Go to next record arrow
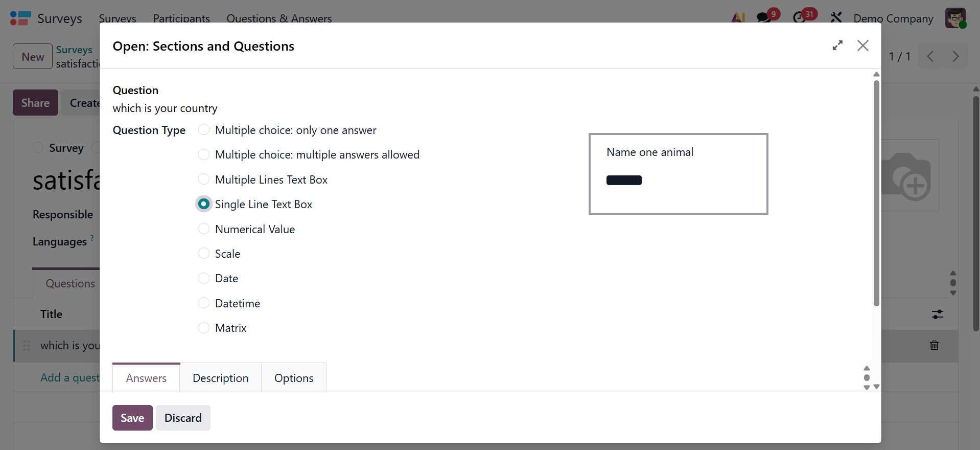This screenshot has height=450, width=980. (955, 56)
